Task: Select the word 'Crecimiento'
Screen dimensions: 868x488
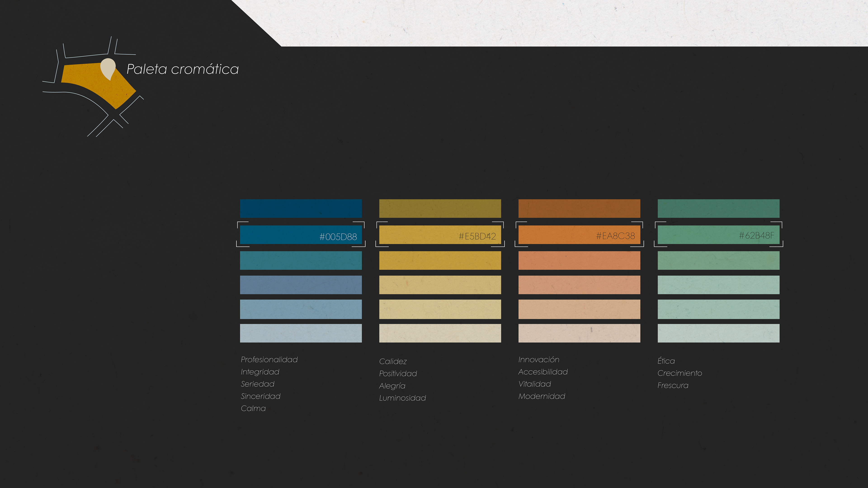Action: [680, 373]
